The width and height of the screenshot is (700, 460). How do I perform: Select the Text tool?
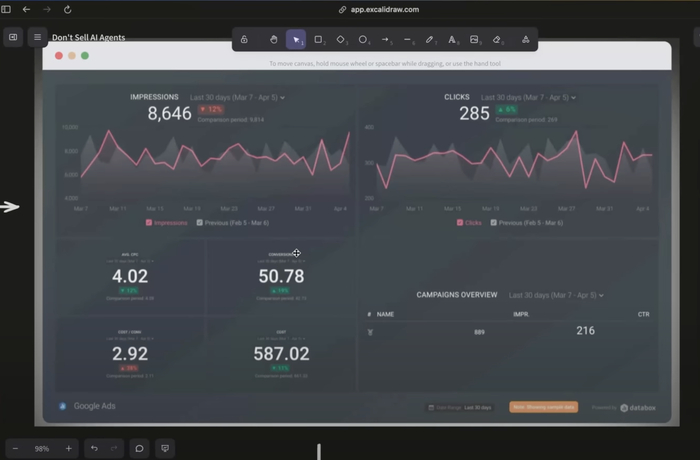pos(452,40)
